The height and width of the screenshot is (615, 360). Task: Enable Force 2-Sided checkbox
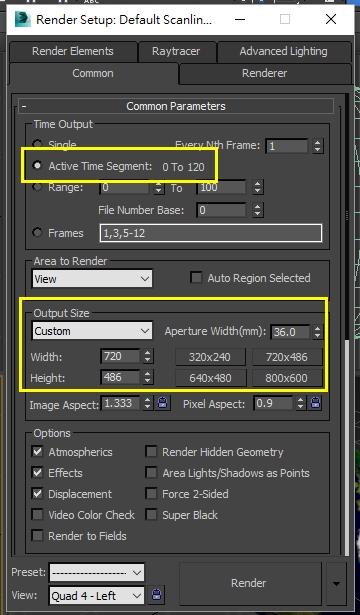151,494
